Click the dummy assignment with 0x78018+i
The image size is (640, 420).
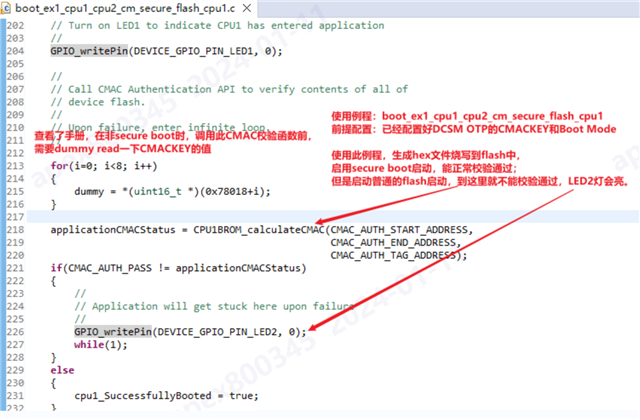point(172,191)
